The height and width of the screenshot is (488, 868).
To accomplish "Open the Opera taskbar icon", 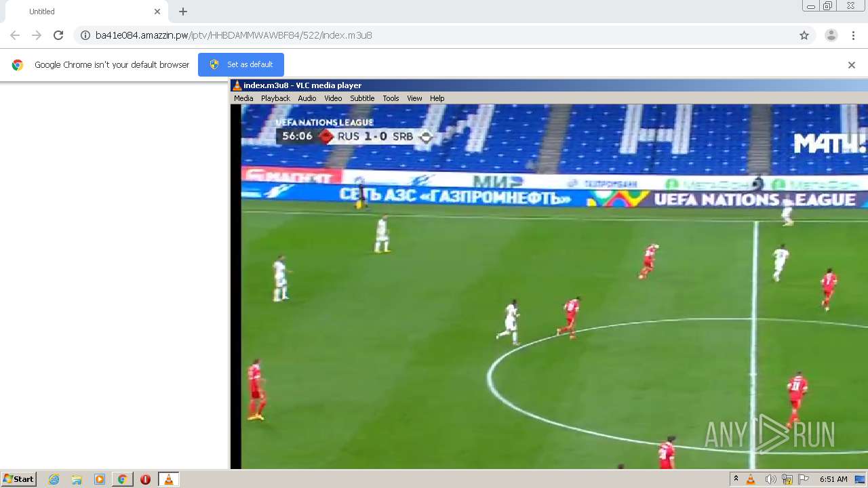I will pyautogui.click(x=145, y=479).
